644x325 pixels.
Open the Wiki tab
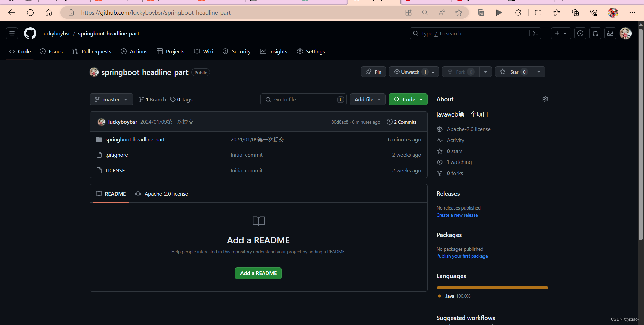tap(204, 51)
